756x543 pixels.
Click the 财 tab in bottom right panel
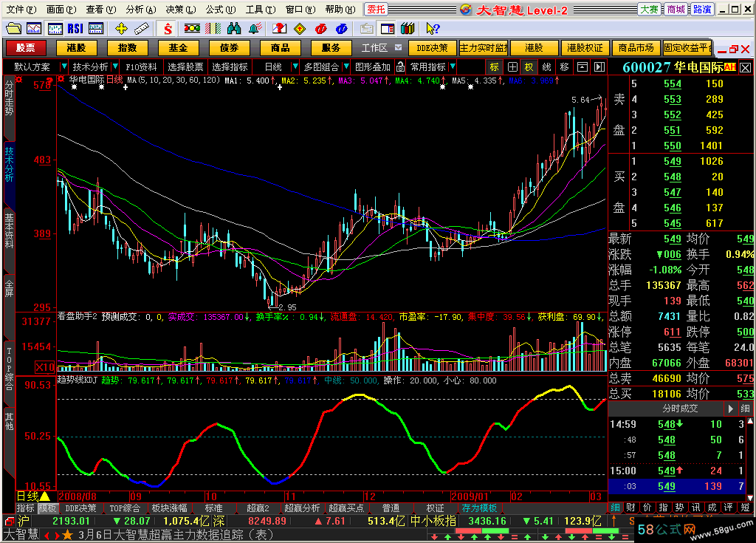[x=631, y=508]
